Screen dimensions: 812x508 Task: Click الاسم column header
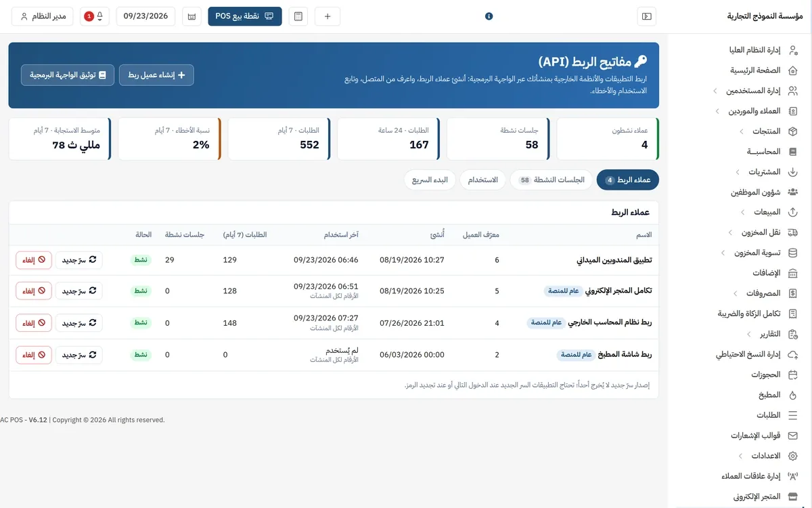pyautogui.click(x=644, y=235)
